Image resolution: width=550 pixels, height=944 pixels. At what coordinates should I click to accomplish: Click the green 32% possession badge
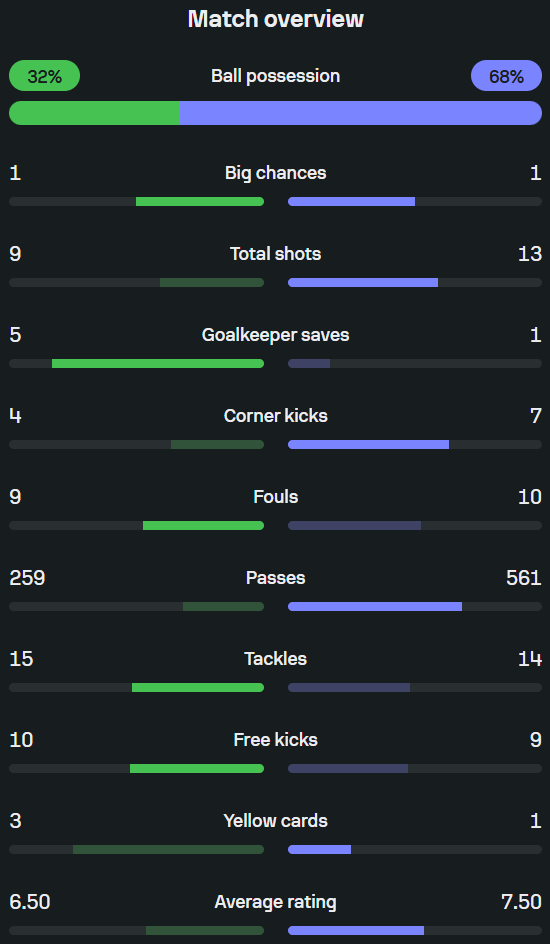coord(45,76)
